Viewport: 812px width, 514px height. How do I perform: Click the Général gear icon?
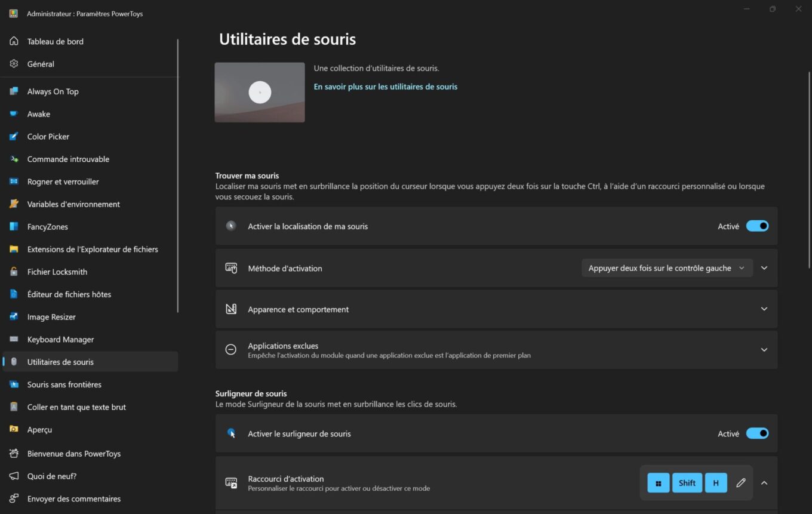[14, 64]
